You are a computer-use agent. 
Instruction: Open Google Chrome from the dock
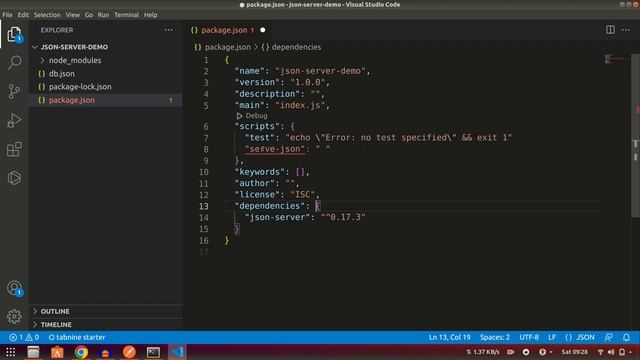click(81, 352)
